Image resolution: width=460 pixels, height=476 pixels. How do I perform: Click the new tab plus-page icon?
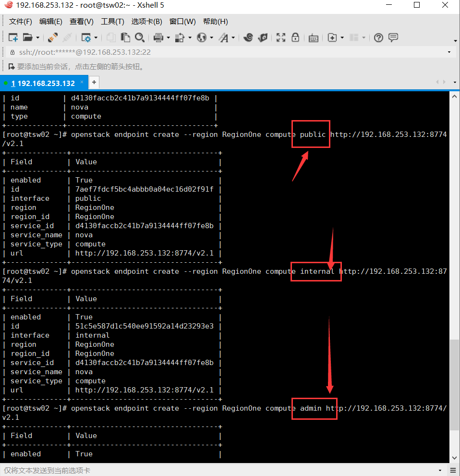pyautogui.click(x=332, y=37)
